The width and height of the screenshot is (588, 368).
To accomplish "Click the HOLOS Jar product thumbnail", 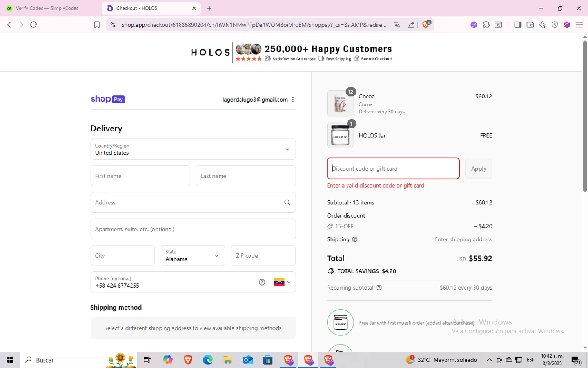I will pyautogui.click(x=340, y=135).
